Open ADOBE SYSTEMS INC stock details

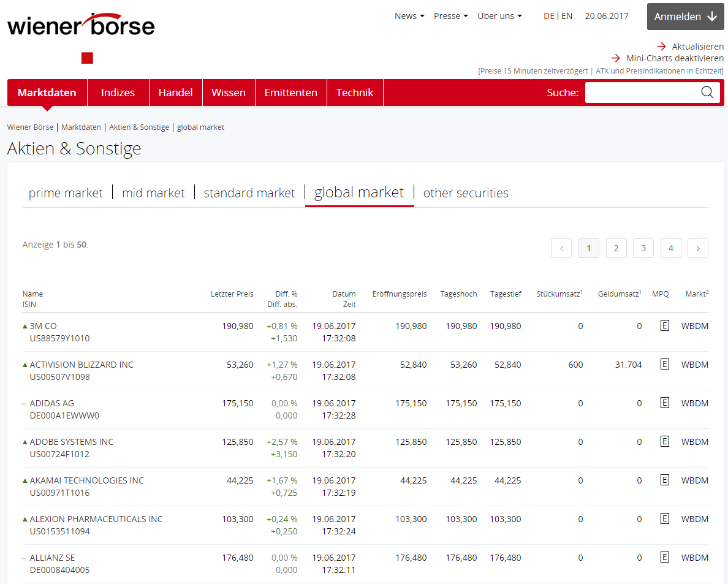pyautogui.click(x=72, y=441)
